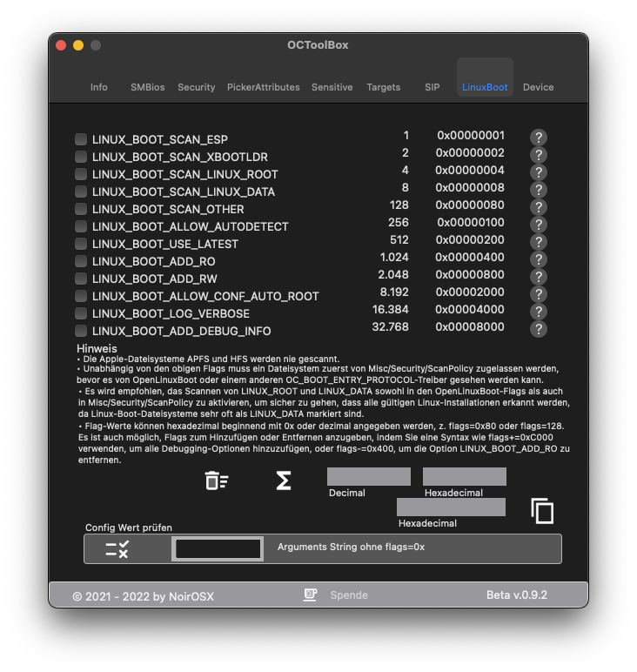Open the Security tab

[196, 87]
